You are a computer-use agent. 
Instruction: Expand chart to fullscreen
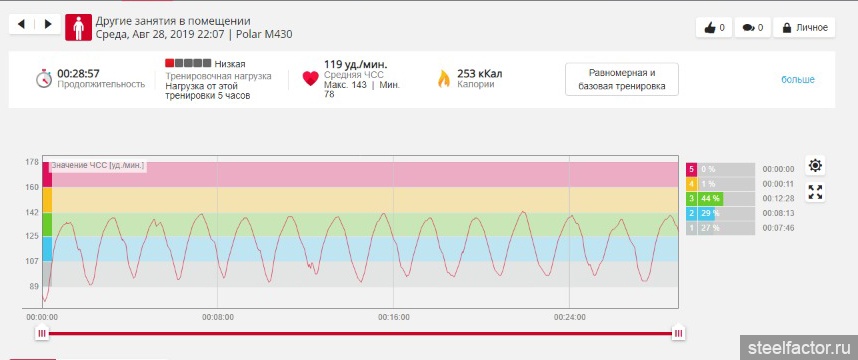815,192
